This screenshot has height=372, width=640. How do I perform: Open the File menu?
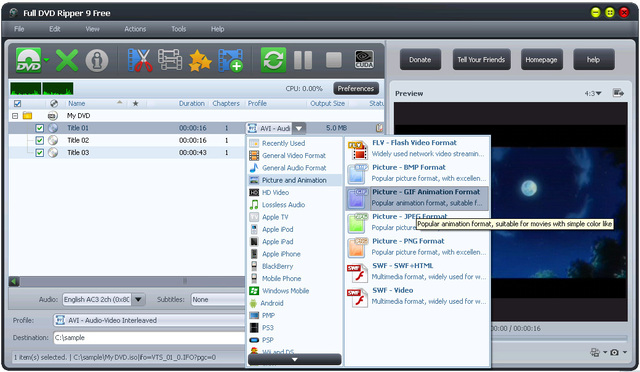coord(19,29)
